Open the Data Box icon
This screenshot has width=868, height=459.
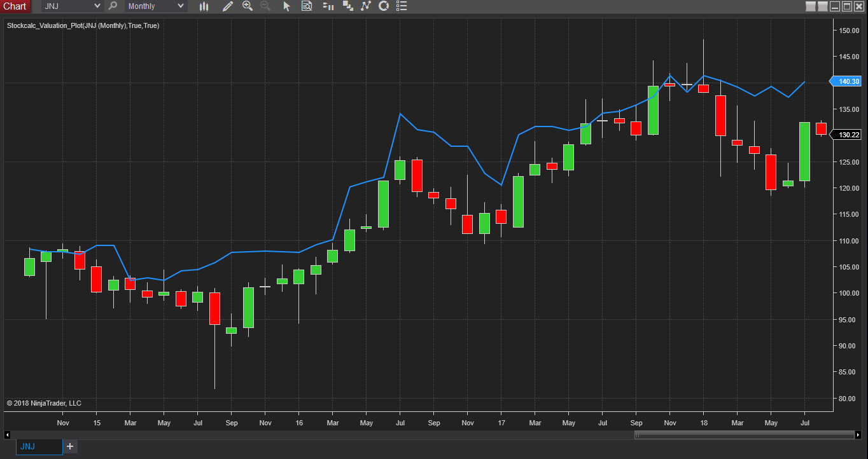click(307, 6)
